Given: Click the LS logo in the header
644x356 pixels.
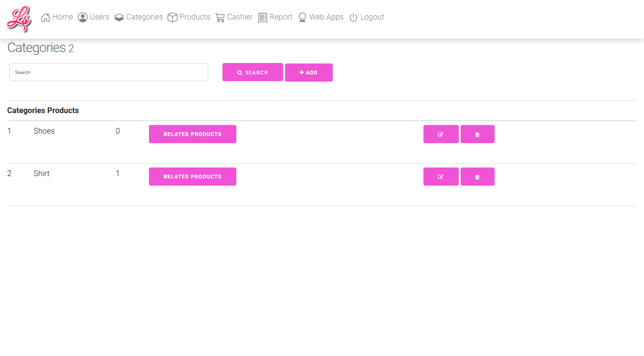Looking at the screenshot, I should coord(19,19).
